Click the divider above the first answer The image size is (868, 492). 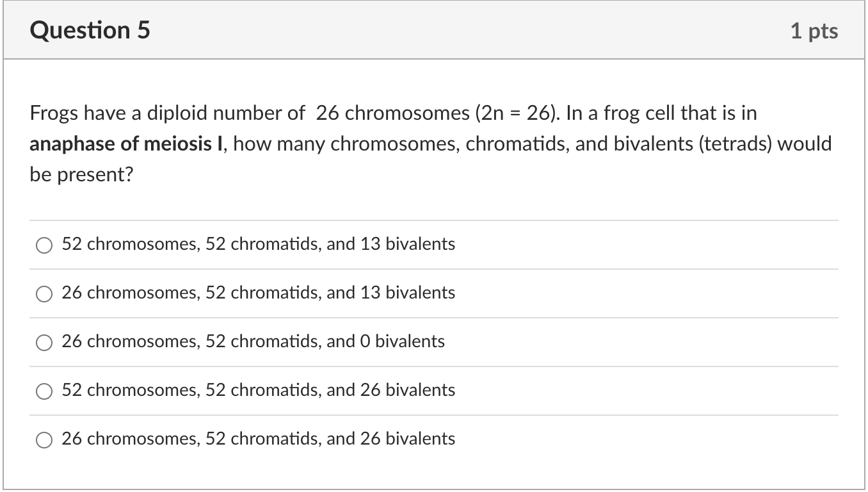434,220
